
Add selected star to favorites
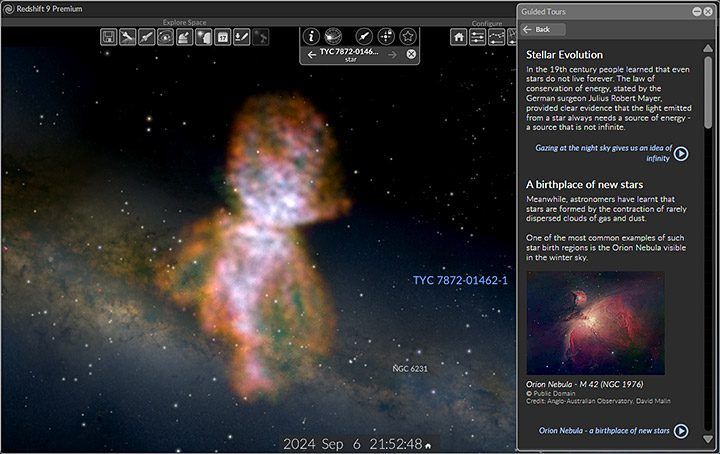[407, 36]
